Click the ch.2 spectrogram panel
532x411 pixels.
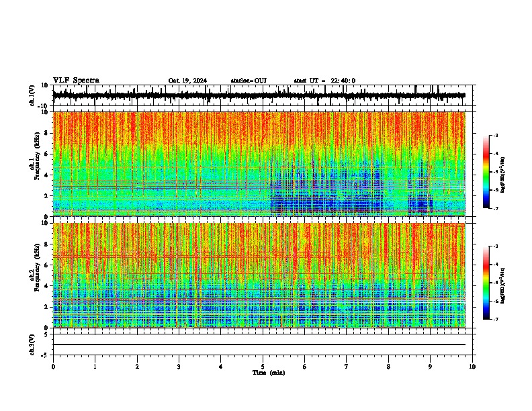[x=259, y=275]
